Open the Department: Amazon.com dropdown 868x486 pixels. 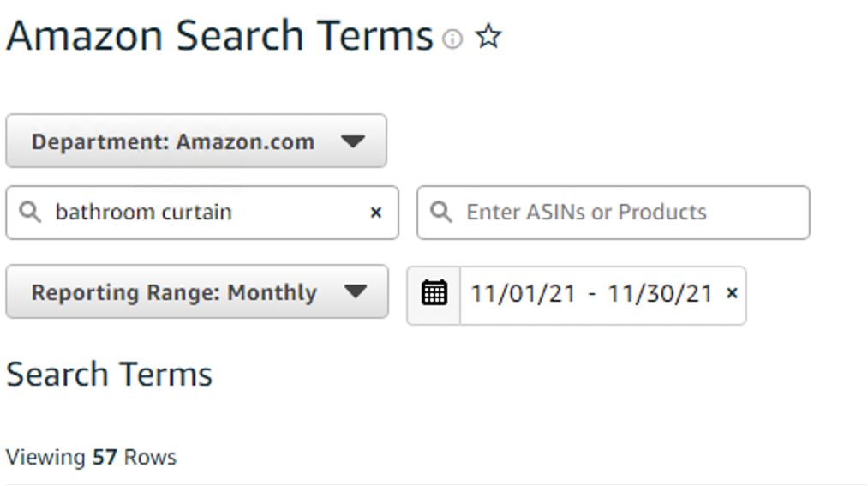point(196,141)
